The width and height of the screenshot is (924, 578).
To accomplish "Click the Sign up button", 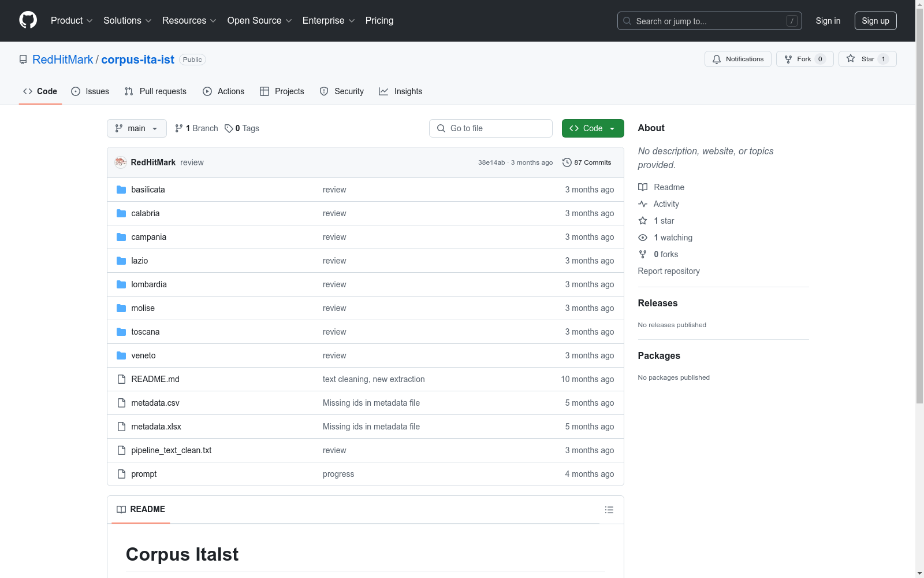I will (875, 21).
